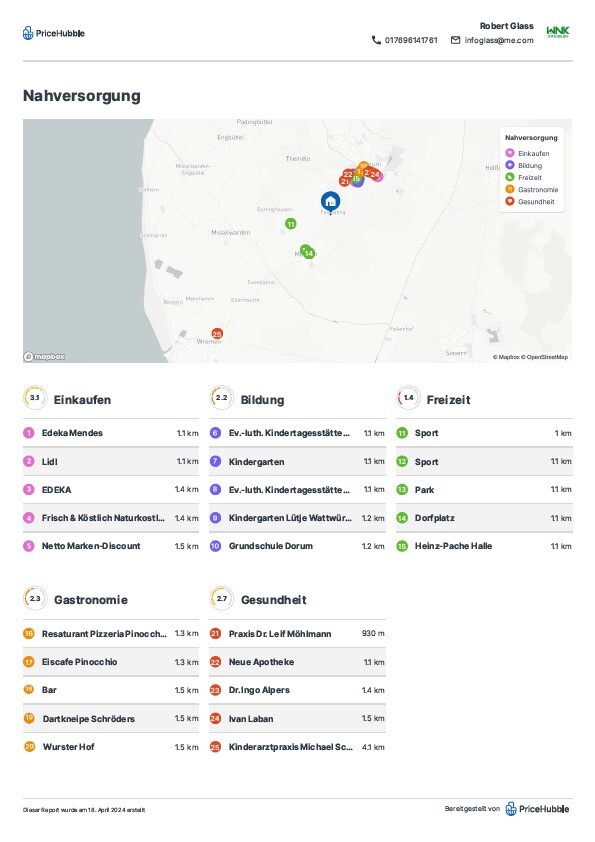This screenshot has width=595, height=842.
Task: Click Kindergarten Lütje Wattwür entry
Action: (x=298, y=518)
